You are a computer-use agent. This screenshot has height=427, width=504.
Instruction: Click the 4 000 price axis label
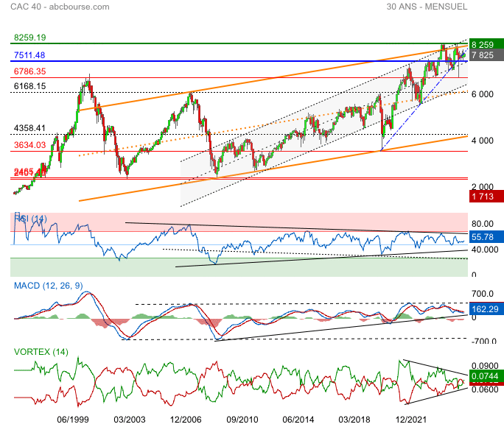coord(482,141)
